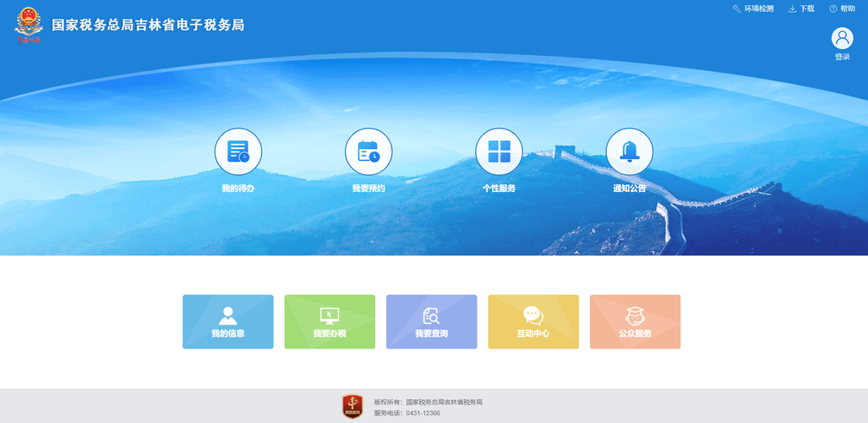Open the blue 我的信息 tile

pos(228,321)
